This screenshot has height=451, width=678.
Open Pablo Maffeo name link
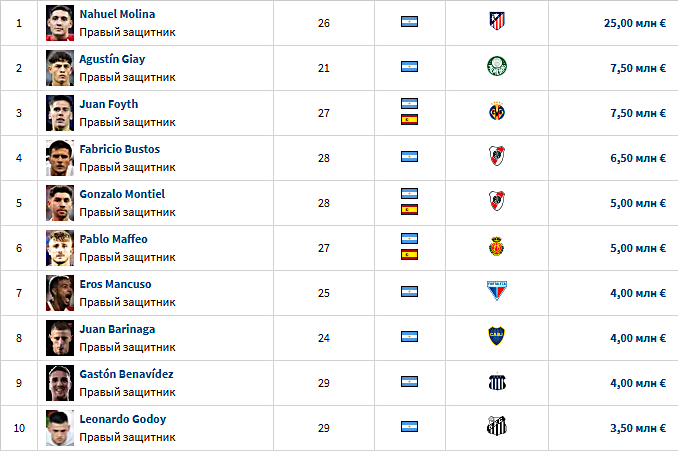click(113, 239)
